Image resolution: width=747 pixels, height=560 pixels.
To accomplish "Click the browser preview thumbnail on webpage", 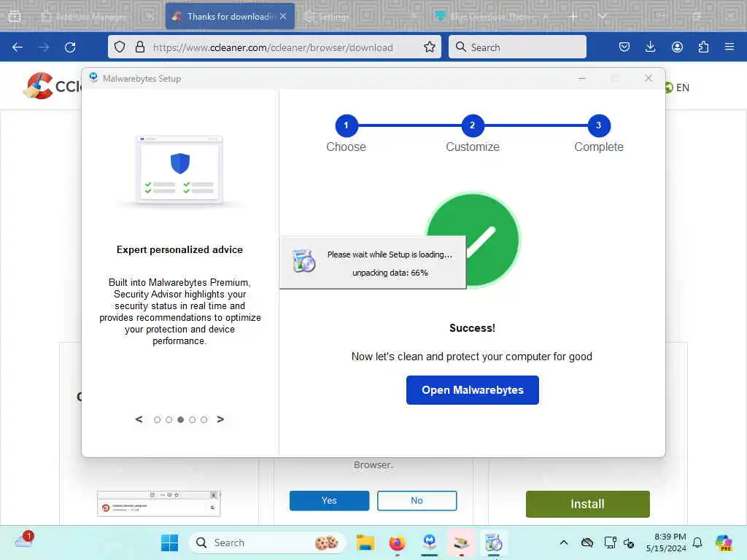I will (x=158, y=504).
